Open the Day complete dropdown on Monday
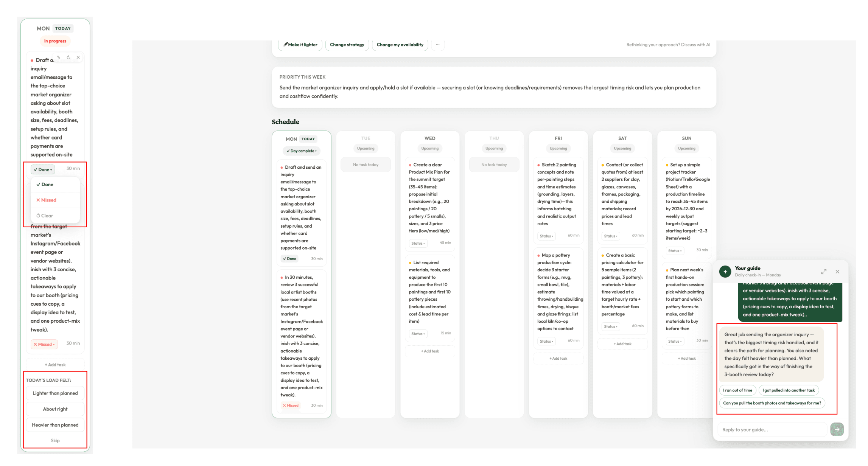This screenshot has width=868, height=466. [x=302, y=151]
